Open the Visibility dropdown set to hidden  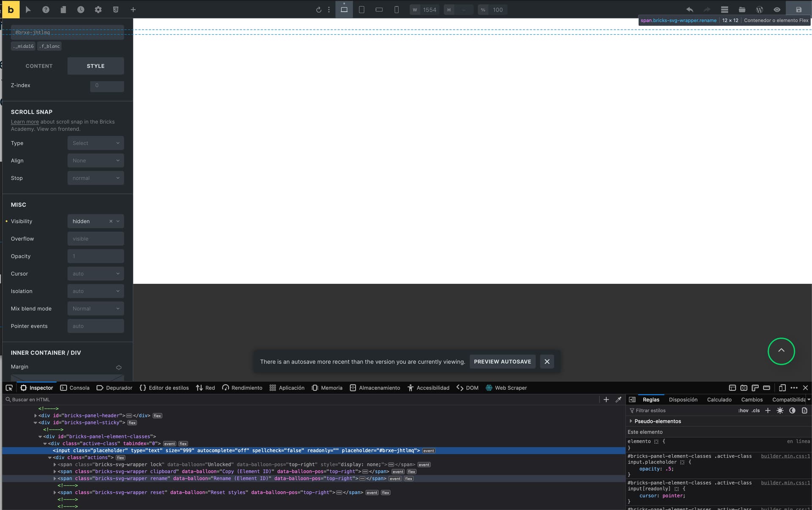(96, 221)
